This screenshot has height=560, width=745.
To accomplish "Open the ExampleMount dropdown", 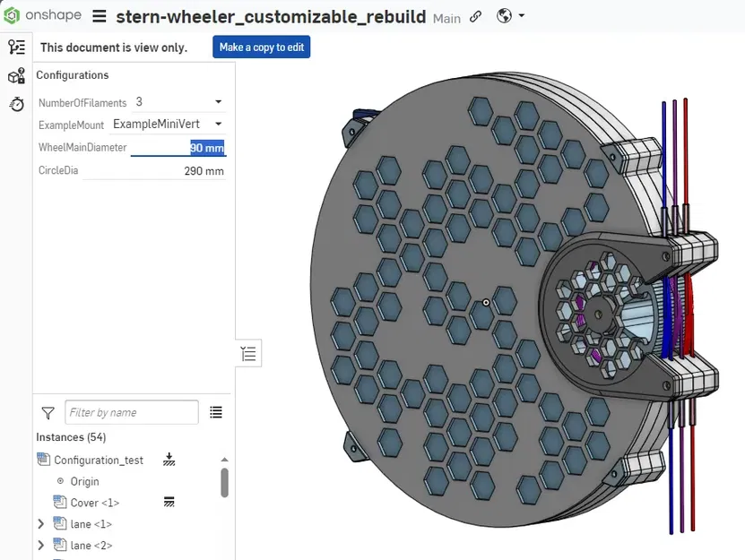I will (169, 124).
